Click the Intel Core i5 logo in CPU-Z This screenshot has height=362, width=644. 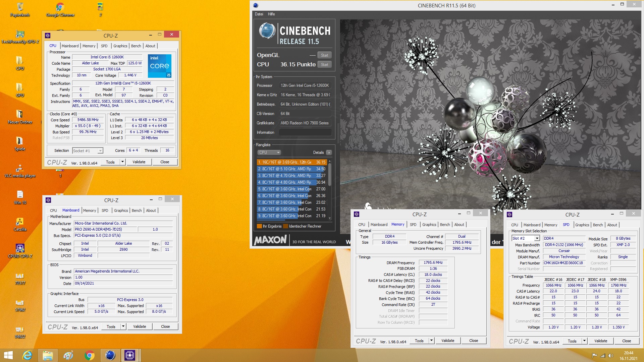[x=160, y=66]
